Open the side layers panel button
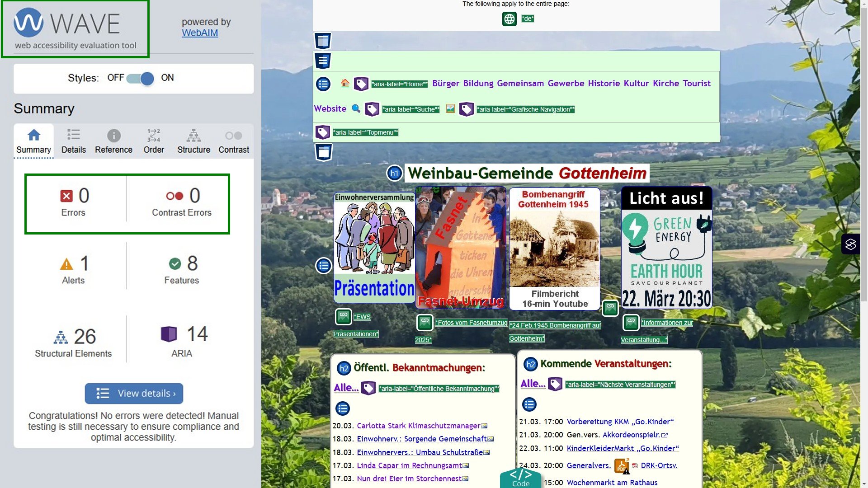The width and height of the screenshot is (868, 488). click(x=850, y=244)
